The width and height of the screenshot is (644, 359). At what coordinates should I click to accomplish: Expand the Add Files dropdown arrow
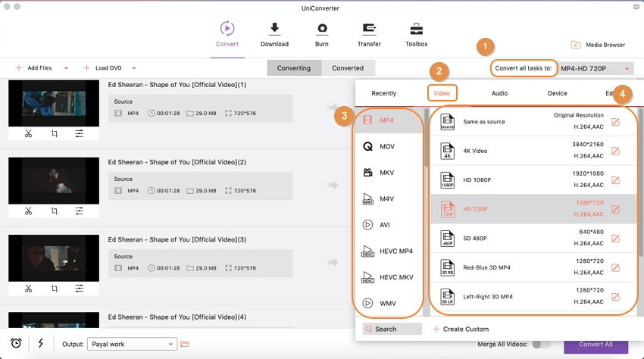(x=66, y=68)
